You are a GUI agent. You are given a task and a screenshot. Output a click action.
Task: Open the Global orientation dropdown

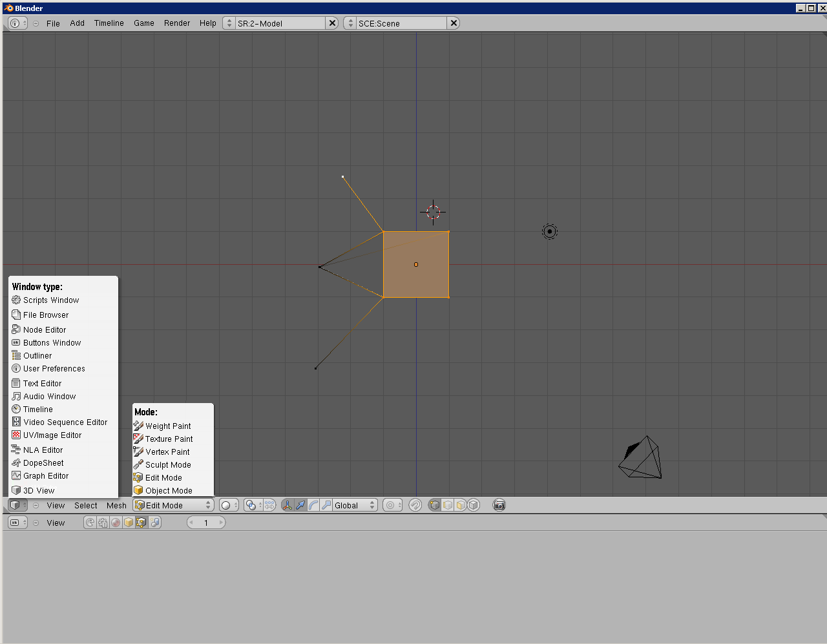point(355,505)
